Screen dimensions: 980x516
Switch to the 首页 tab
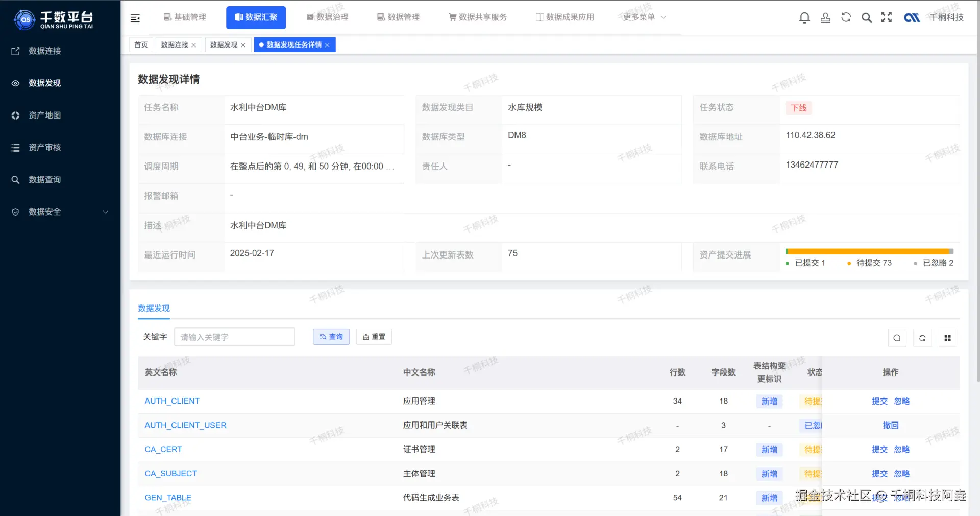[141, 44]
